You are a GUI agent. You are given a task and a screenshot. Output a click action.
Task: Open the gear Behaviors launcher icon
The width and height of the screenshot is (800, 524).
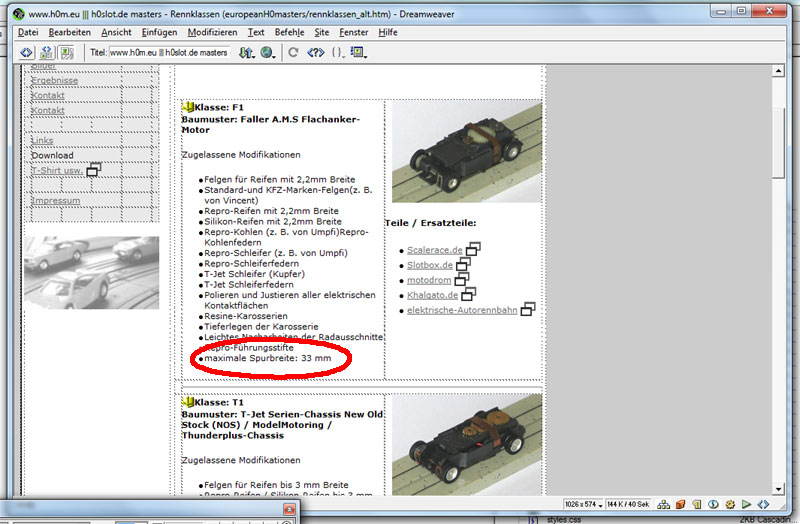coord(730,504)
